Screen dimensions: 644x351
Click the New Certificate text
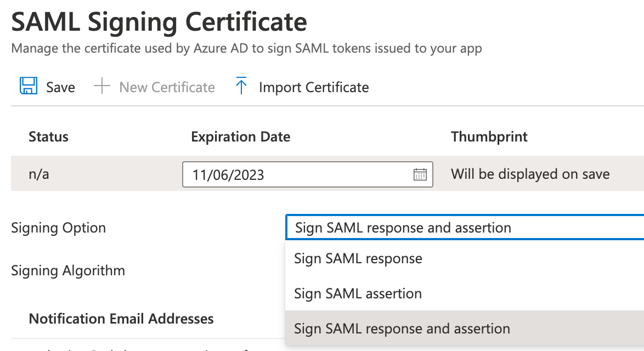(x=167, y=87)
